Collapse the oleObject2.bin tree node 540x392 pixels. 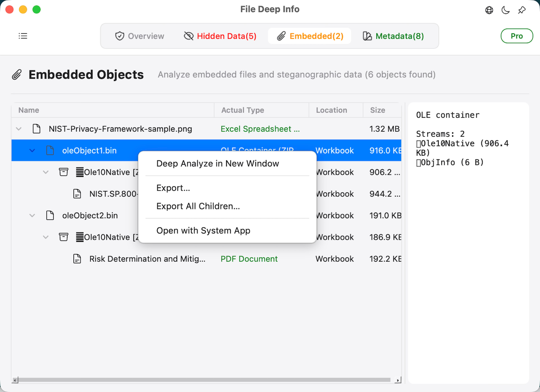coord(32,215)
